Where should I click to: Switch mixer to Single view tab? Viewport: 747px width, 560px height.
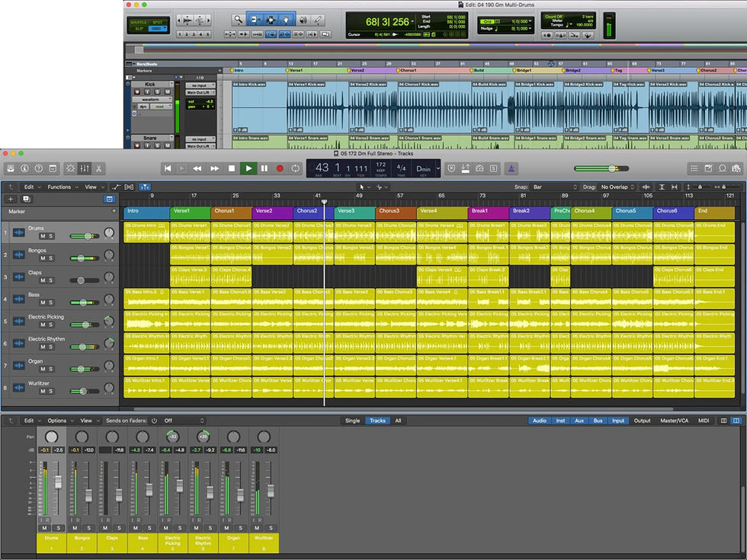tap(352, 421)
